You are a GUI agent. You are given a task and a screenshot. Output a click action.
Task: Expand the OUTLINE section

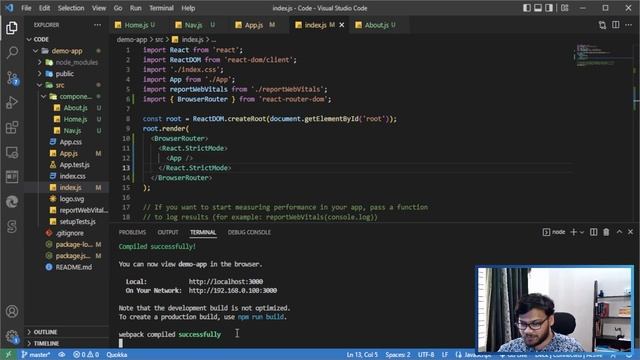point(45,332)
